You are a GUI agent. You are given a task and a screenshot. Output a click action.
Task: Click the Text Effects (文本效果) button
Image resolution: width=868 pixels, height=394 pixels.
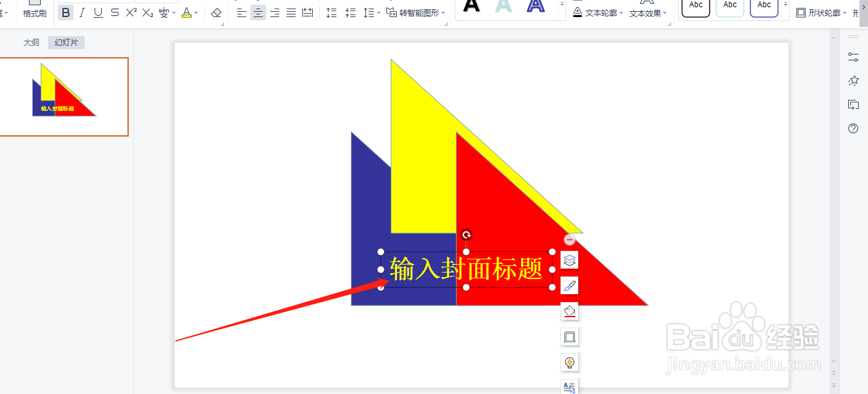click(645, 13)
